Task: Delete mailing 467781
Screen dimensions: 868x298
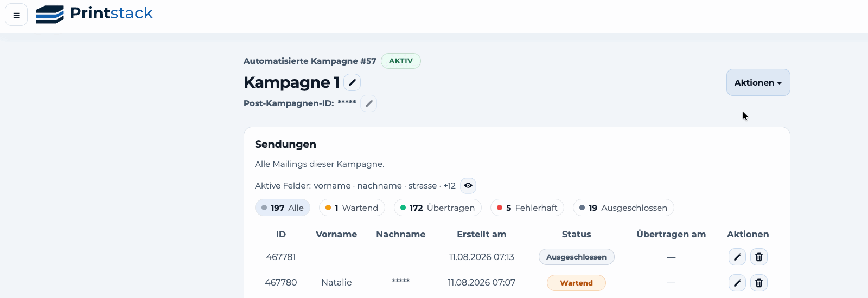Action: pos(759,257)
